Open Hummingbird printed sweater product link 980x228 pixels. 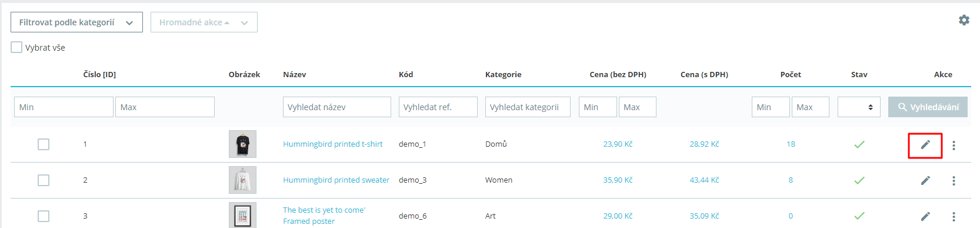tap(336, 180)
